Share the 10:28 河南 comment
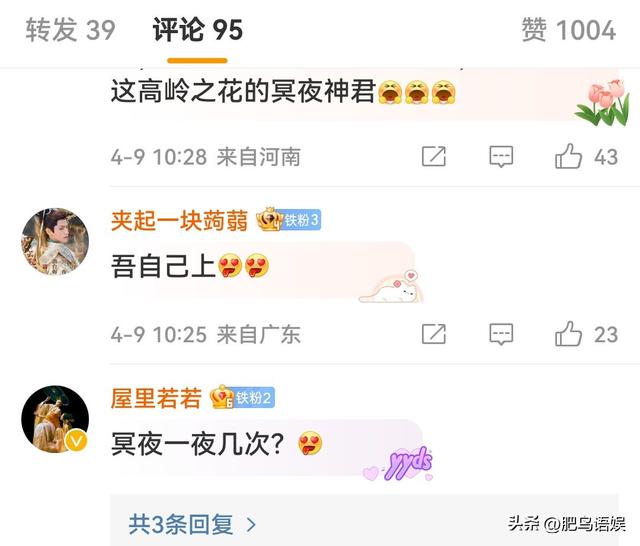This screenshot has height=546, width=640. coord(433,156)
